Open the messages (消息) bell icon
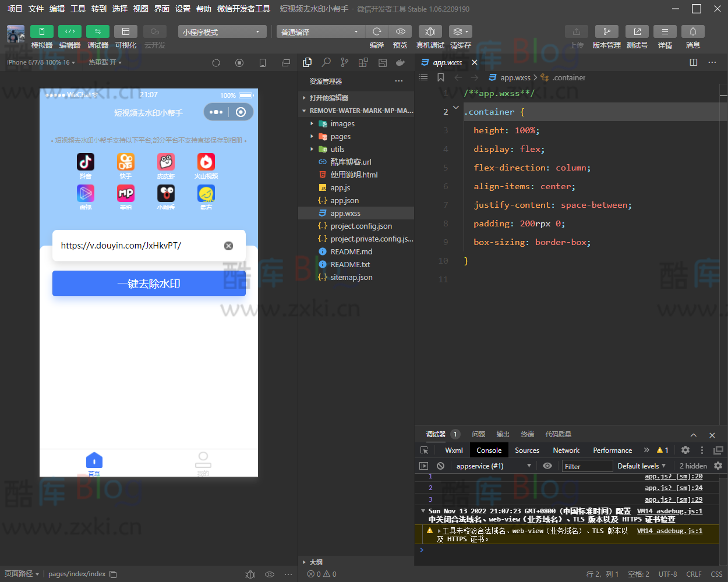This screenshot has height=582, width=728. pyautogui.click(x=692, y=31)
